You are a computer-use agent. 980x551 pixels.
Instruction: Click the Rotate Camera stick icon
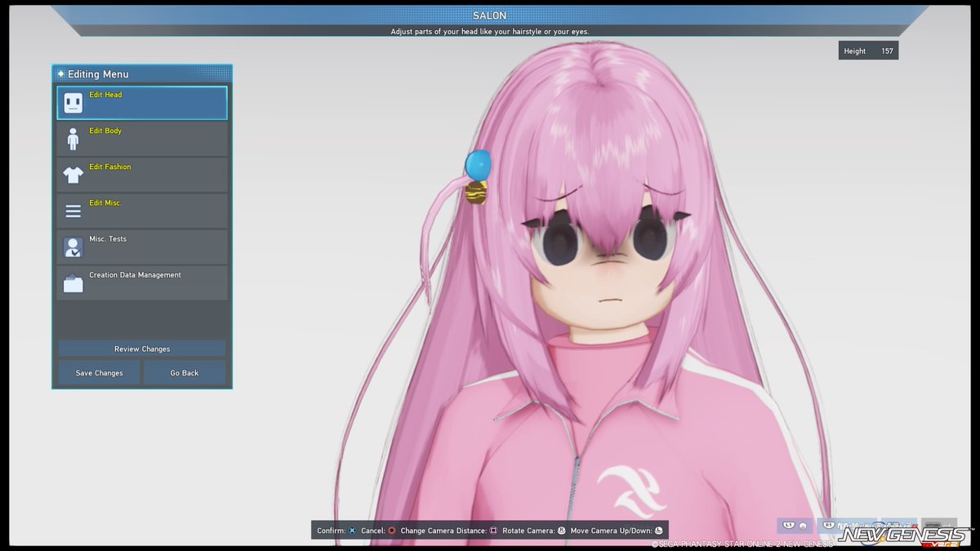(x=559, y=531)
